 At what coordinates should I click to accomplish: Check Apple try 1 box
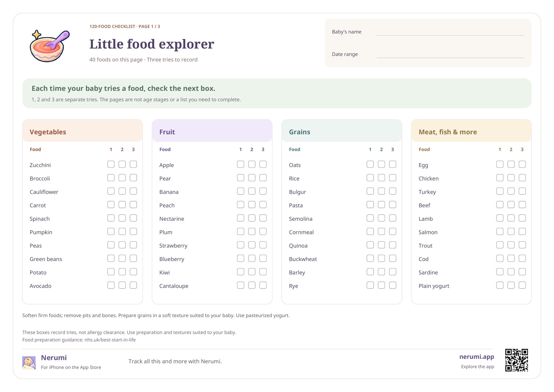coord(241,164)
